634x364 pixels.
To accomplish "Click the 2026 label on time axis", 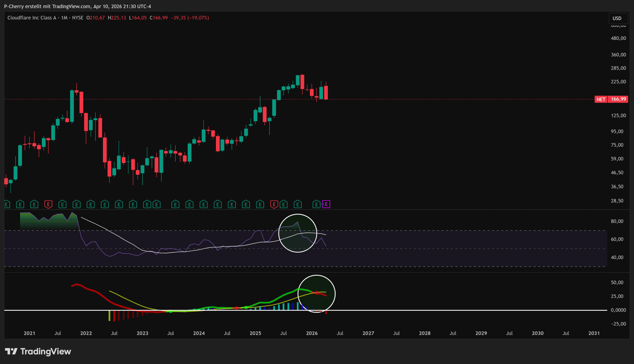I will (312, 333).
